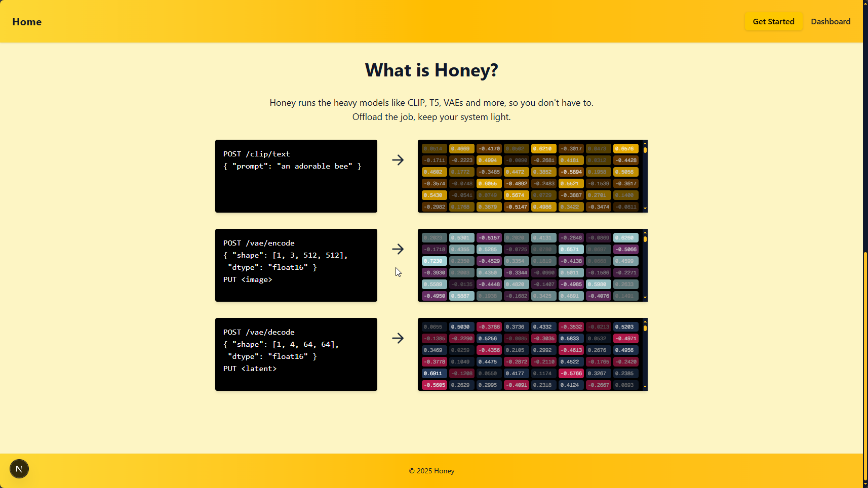The height and width of the screenshot is (488, 868).
Task: Click the page vertical scrollbar thumb
Action: click(x=865, y=367)
